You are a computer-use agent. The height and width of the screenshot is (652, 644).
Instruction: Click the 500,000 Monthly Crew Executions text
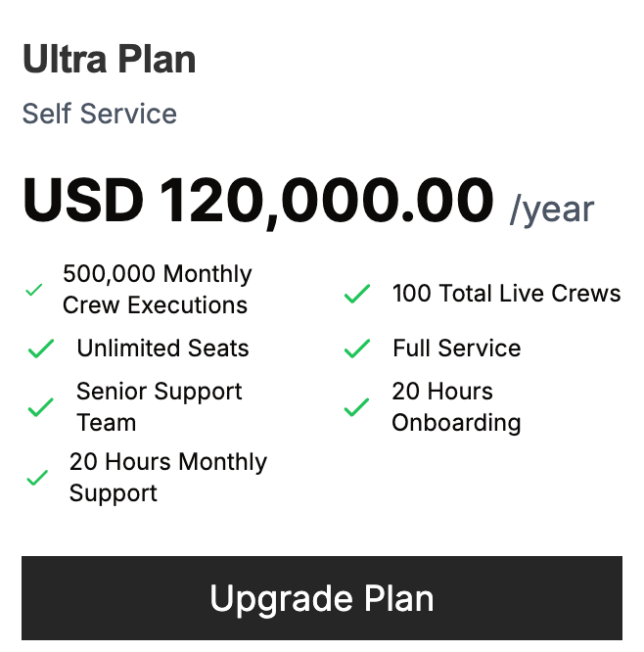tap(157, 290)
